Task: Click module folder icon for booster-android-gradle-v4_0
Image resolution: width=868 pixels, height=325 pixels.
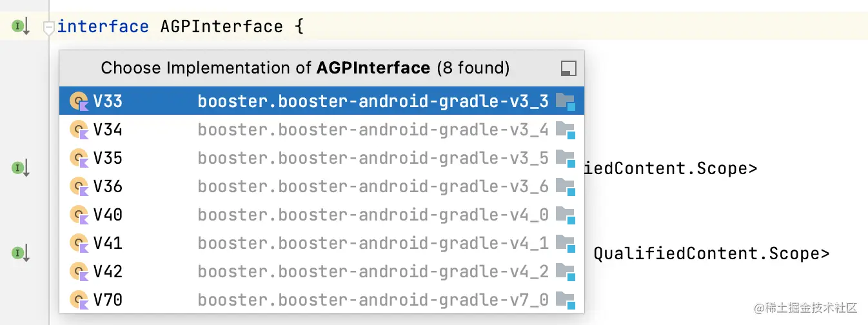Action: point(566,215)
